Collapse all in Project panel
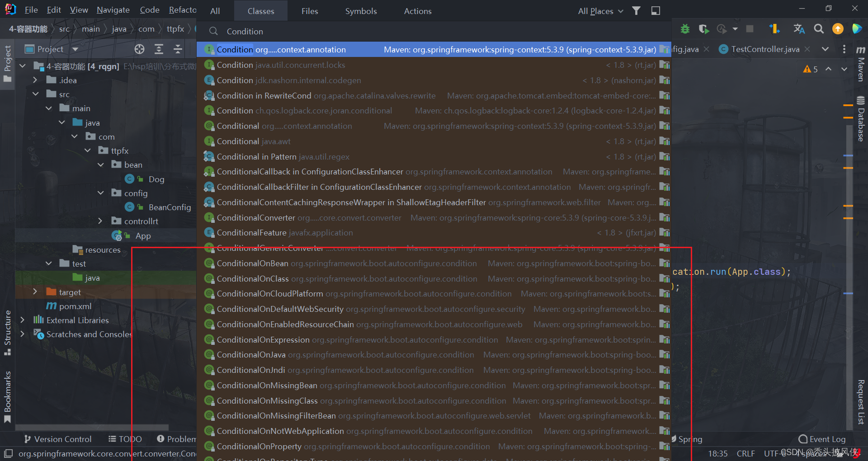 click(x=178, y=49)
